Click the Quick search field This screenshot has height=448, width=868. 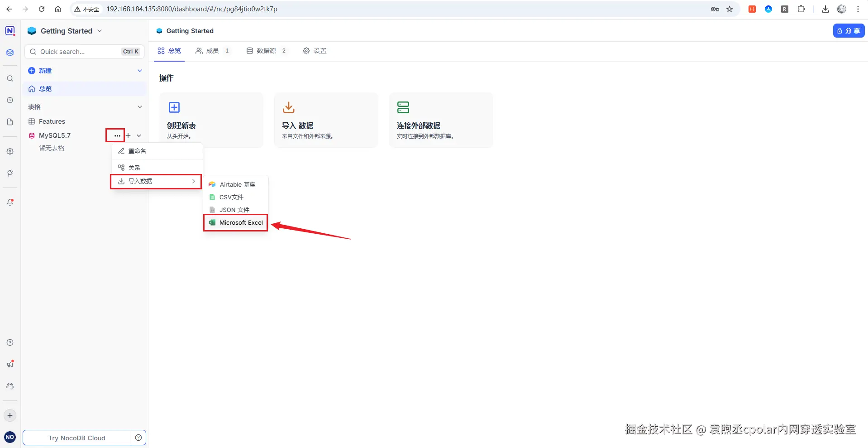[x=85, y=52]
